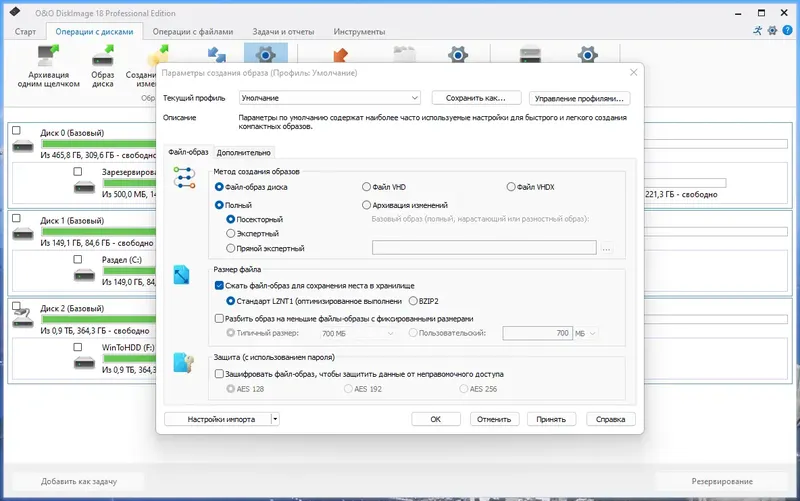Click the Образ диска toolbar icon

coord(103,55)
